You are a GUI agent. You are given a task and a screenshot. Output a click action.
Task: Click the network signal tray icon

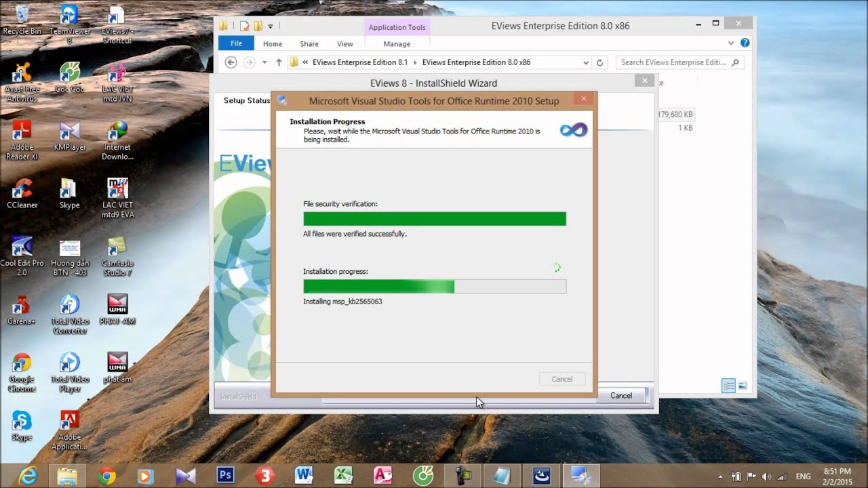pyautogui.click(x=782, y=476)
